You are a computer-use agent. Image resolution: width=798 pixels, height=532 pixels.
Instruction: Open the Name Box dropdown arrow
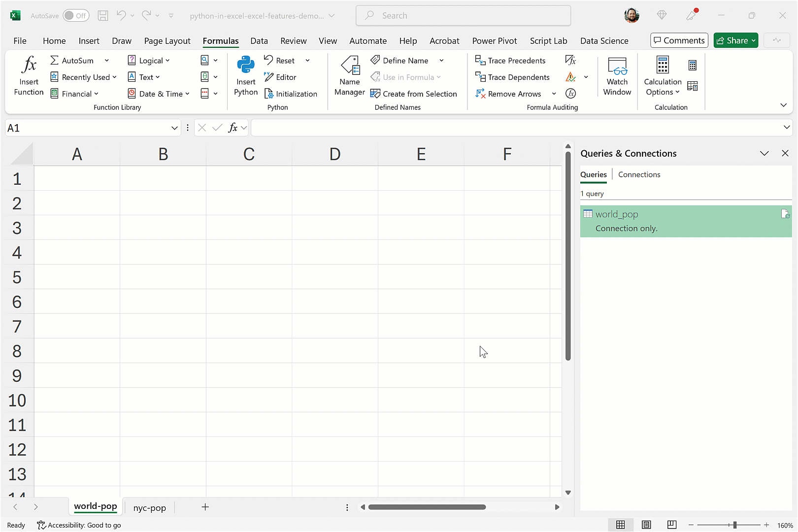point(174,128)
